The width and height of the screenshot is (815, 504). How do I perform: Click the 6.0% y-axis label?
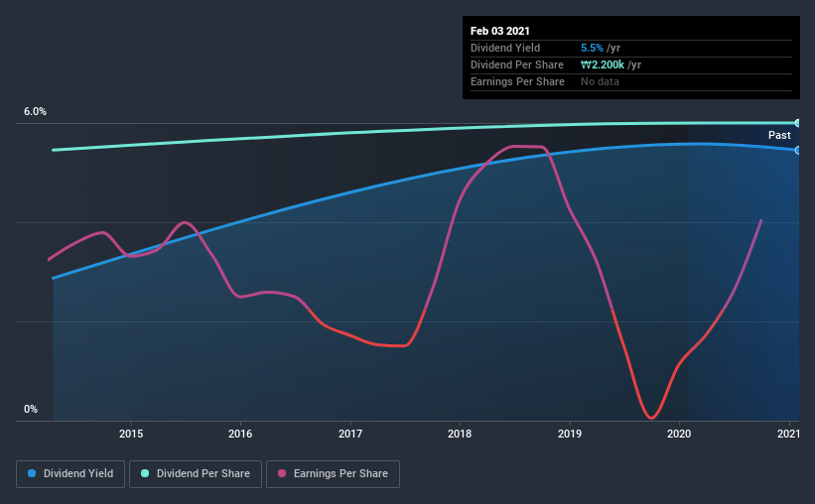tap(35, 112)
